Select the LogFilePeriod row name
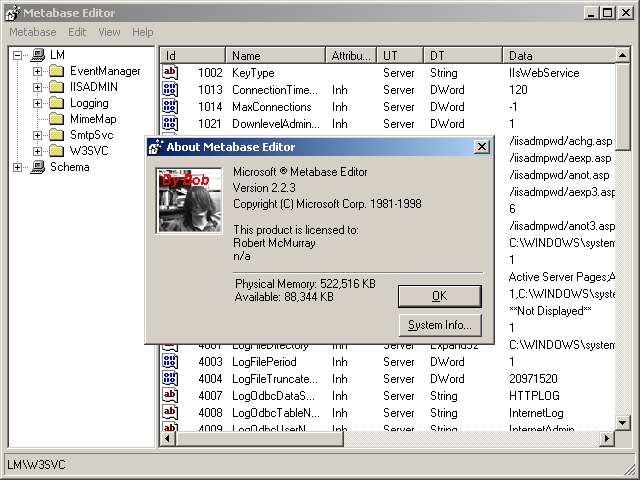The image size is (640, 480). [264, 362]
